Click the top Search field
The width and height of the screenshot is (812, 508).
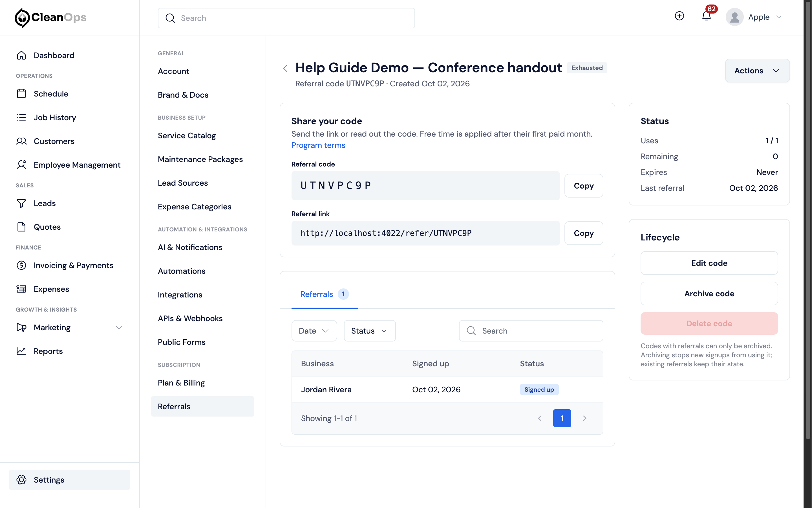coord(286,18)
